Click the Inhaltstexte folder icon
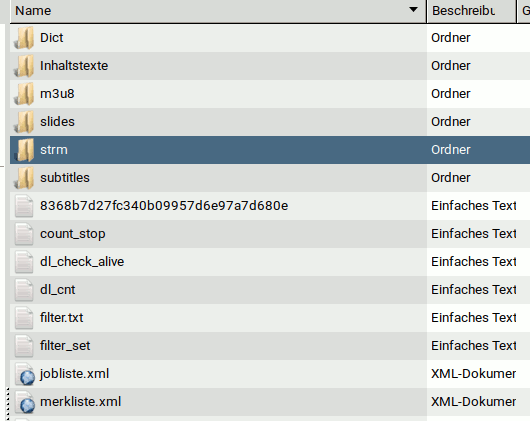Image resolution: width=530 pixels, height=421 pixels. coord(24,66)
